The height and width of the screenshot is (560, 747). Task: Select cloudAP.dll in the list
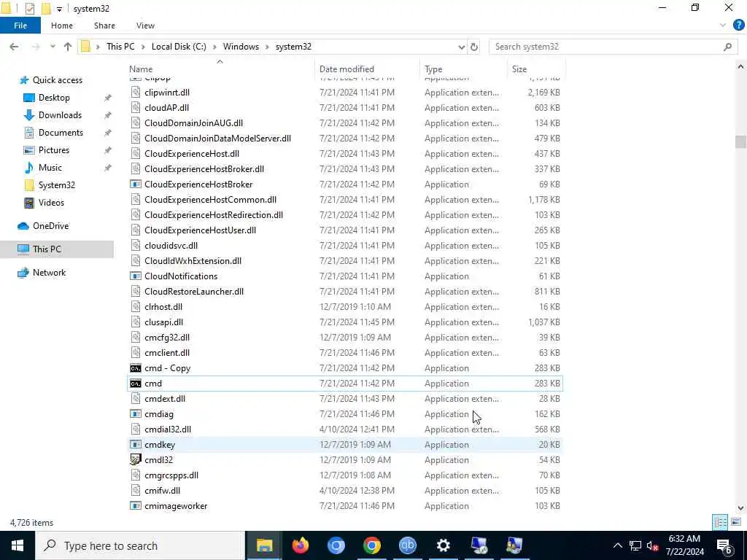tap(346, 108)
